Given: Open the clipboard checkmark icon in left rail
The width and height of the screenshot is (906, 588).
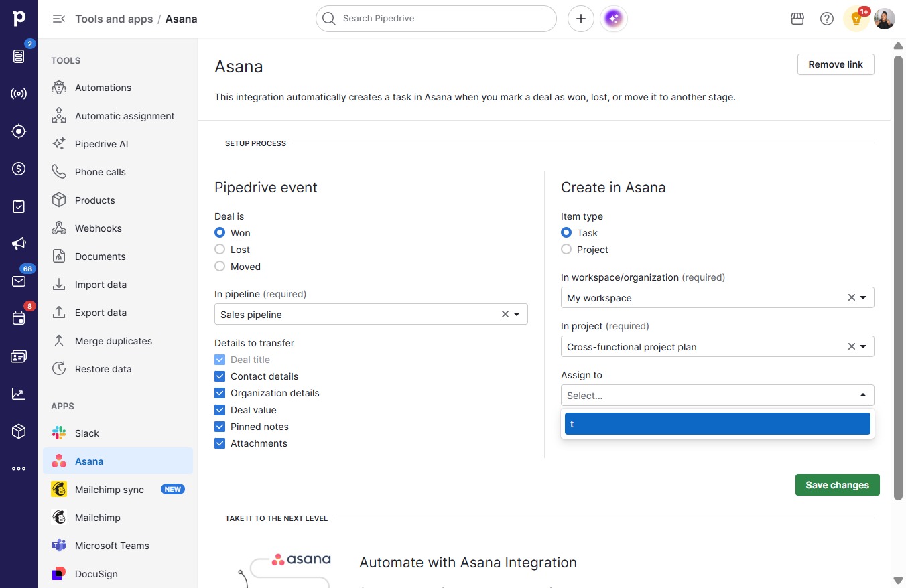Looking at the screenshot, I should point(19,206).
